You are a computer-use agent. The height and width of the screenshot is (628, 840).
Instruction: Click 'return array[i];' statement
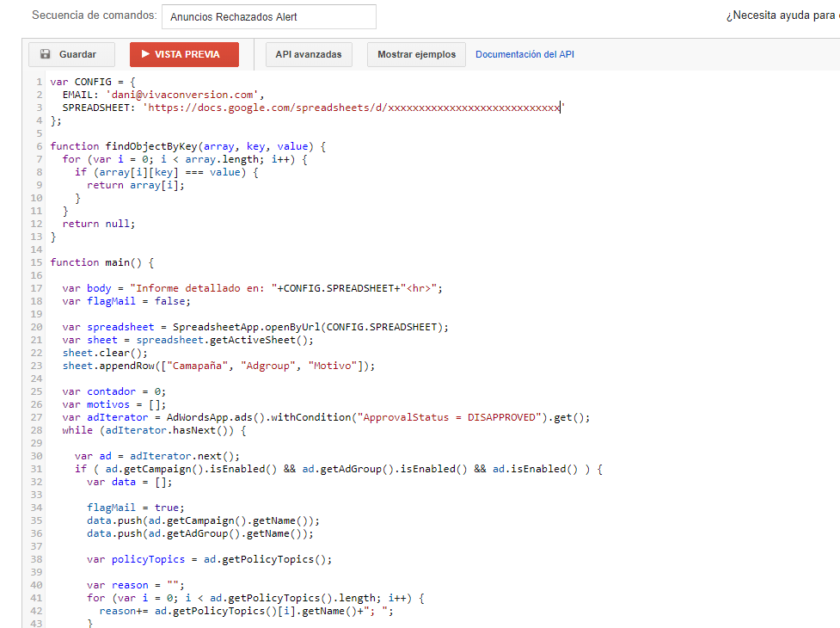tap(136, 186)
